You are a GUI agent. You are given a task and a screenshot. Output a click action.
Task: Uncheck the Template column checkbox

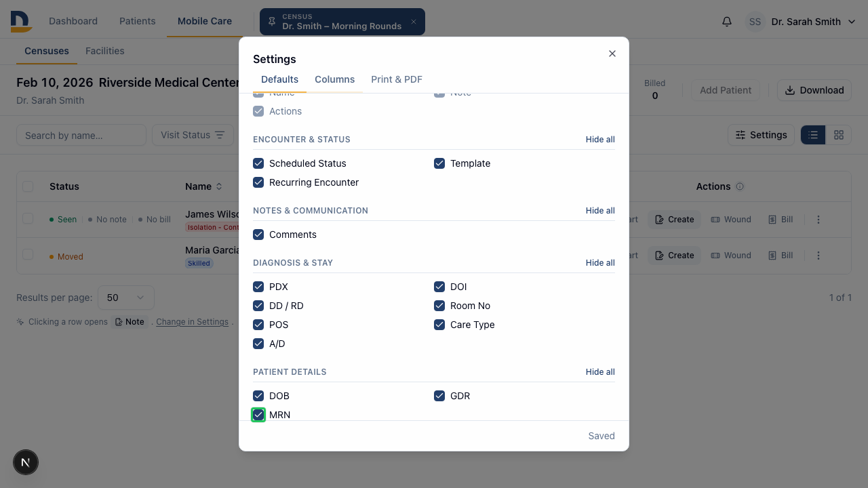coord(439,163)
